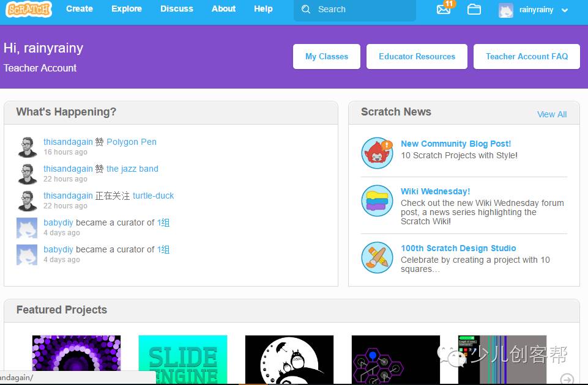Open the Explore menu item
The height and width of the screenshot is (385, 588).
tap(127, 9)
